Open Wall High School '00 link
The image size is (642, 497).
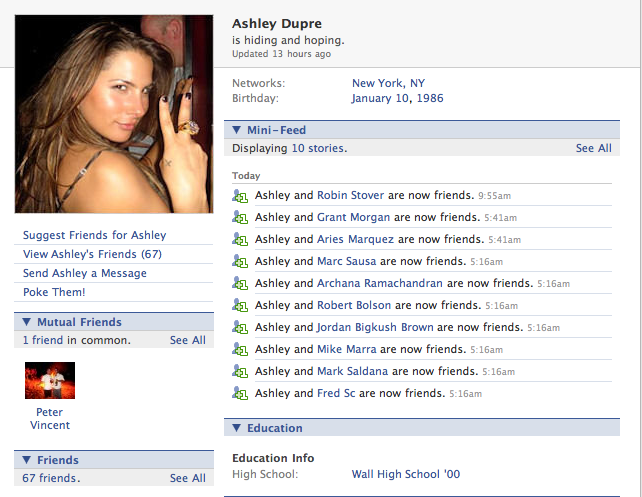click(406, 474)
